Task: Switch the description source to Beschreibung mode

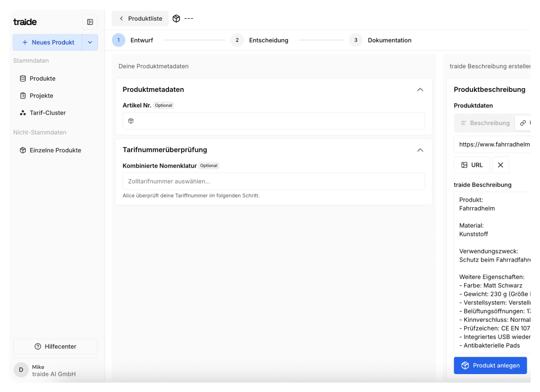Action: click(x=485, y=122)
